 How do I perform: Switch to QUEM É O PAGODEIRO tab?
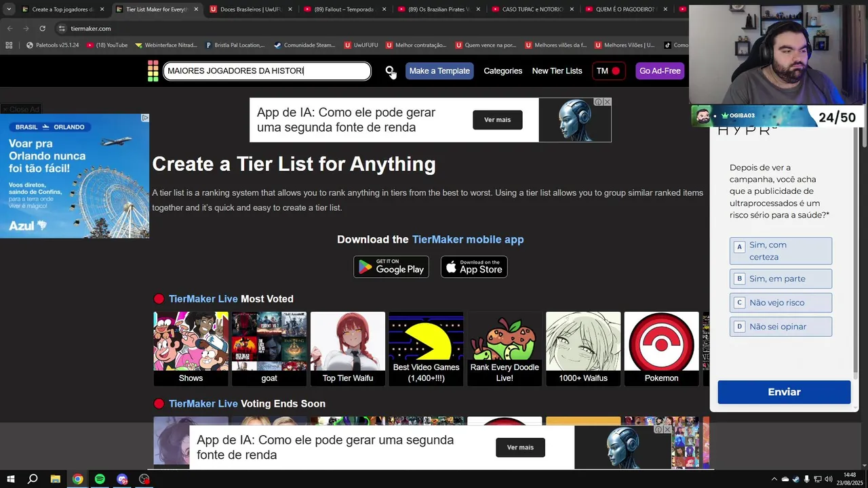(x=627, y=9)
